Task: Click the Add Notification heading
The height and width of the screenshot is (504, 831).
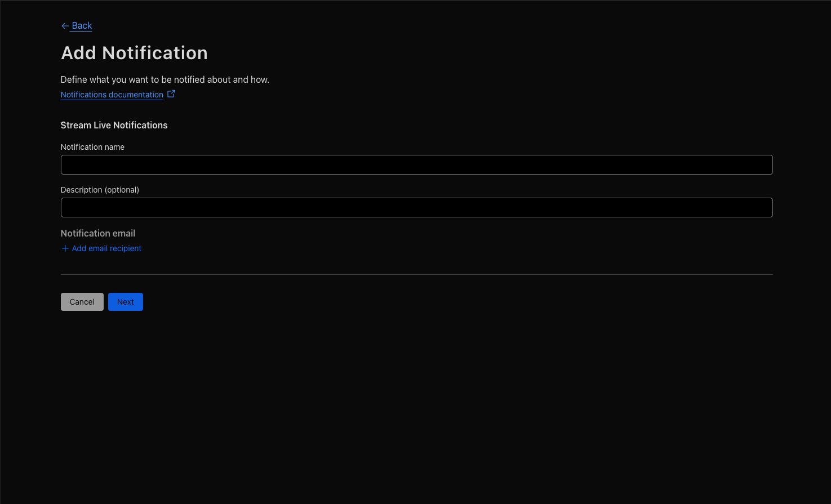Action: [134, 53]
